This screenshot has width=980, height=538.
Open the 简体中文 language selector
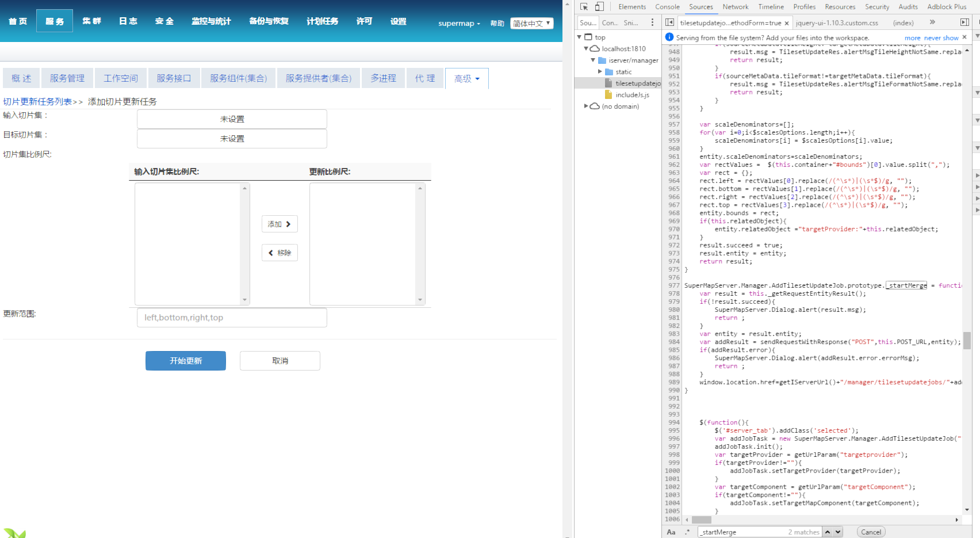click(x=532, y=24)
